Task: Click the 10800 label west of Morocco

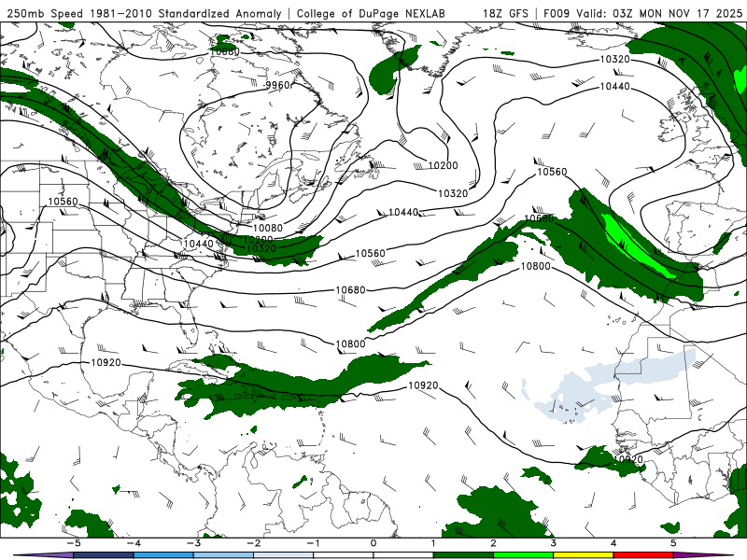Action: (535, 266)
